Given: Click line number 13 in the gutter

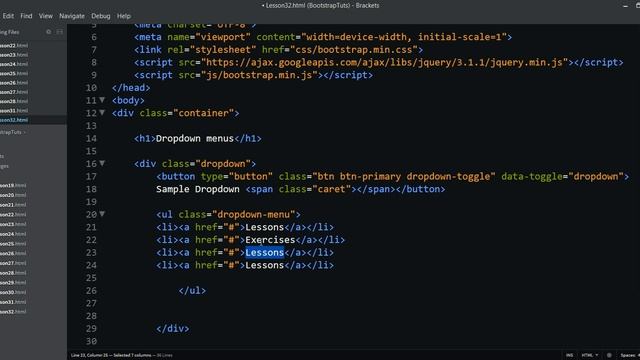Looking at the screenshot, I should [x=91, y=126].
